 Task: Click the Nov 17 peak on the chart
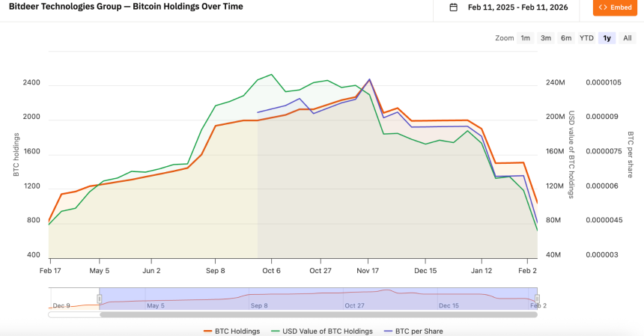[x=368, y=79]
